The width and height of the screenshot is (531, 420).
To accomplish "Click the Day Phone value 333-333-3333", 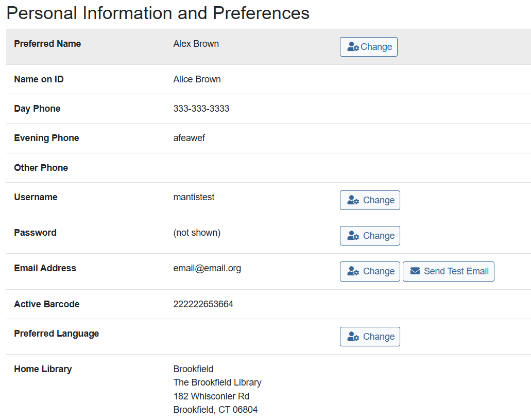I will tap(201, 108).
